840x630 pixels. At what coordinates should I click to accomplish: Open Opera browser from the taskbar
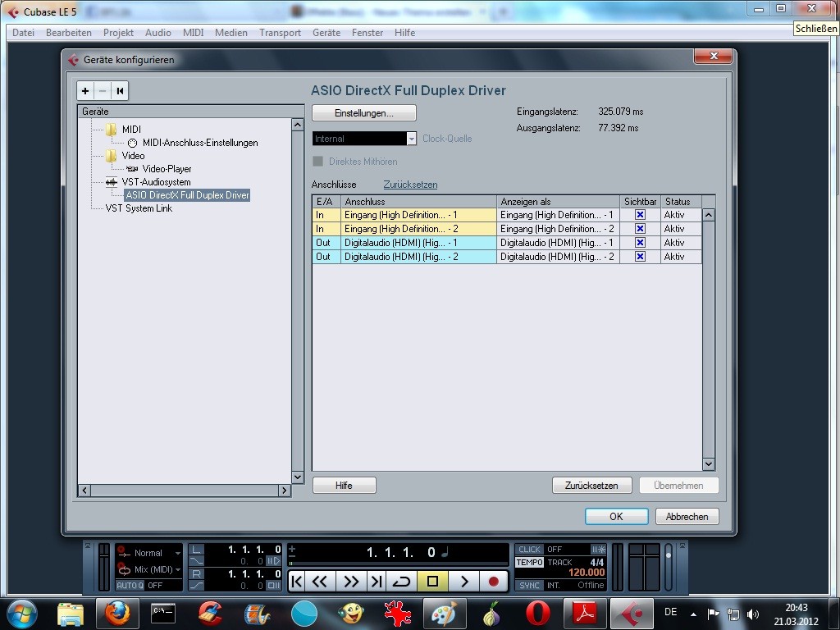[x=537, y=613]
